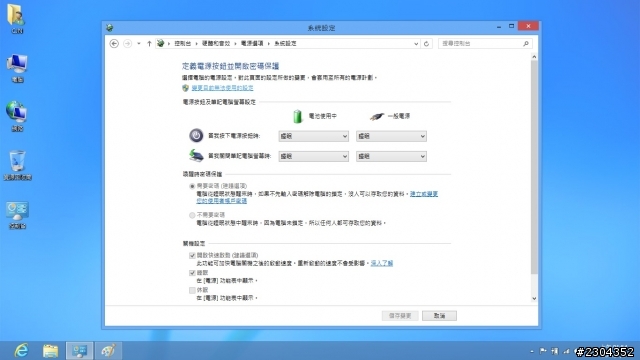Click the vertical scrollbar thumb
The width and height of the screenshot is (640, 360).
coord(534,167)
